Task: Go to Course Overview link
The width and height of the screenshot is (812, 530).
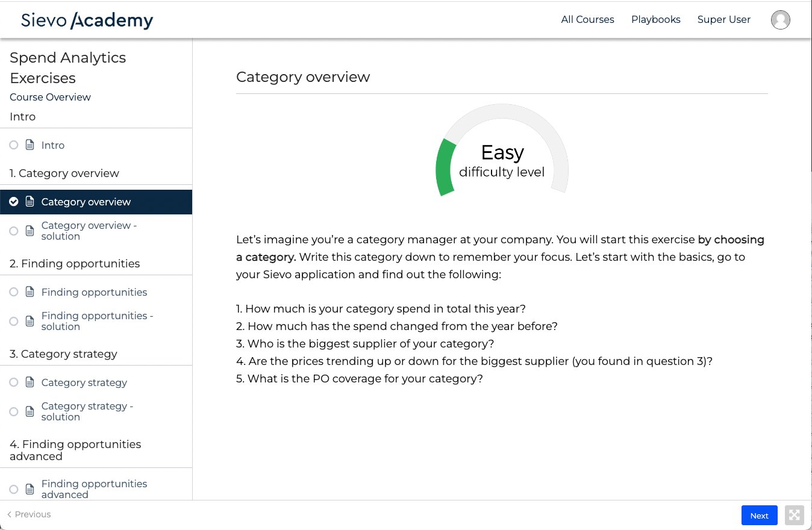Action: (x=50, y=97)
